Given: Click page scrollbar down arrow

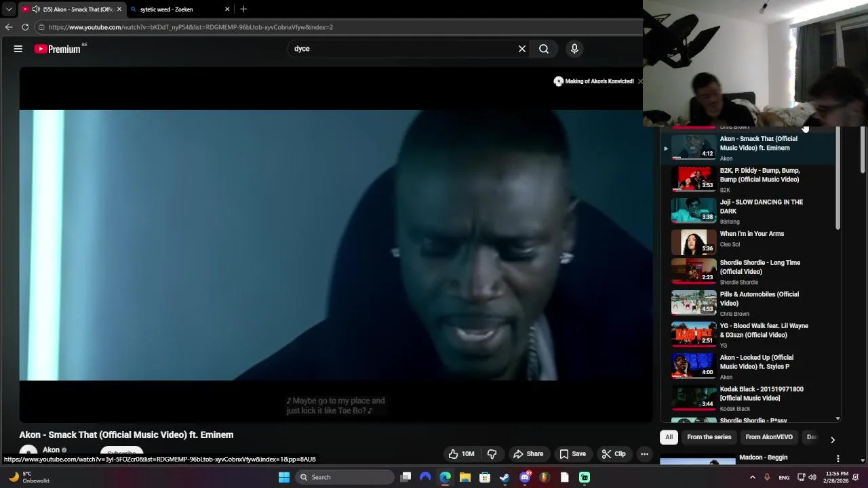Looking at the screenshot, I should (863, 460).
